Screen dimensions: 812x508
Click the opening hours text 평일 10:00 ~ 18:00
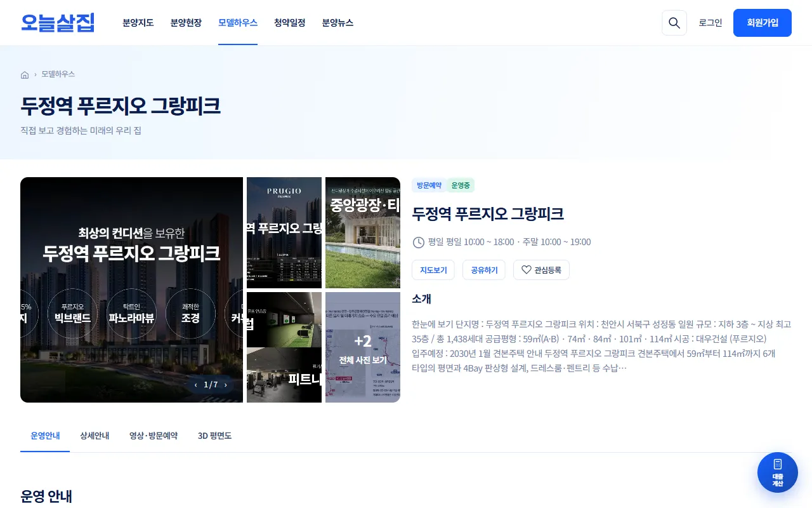point(481,242)
